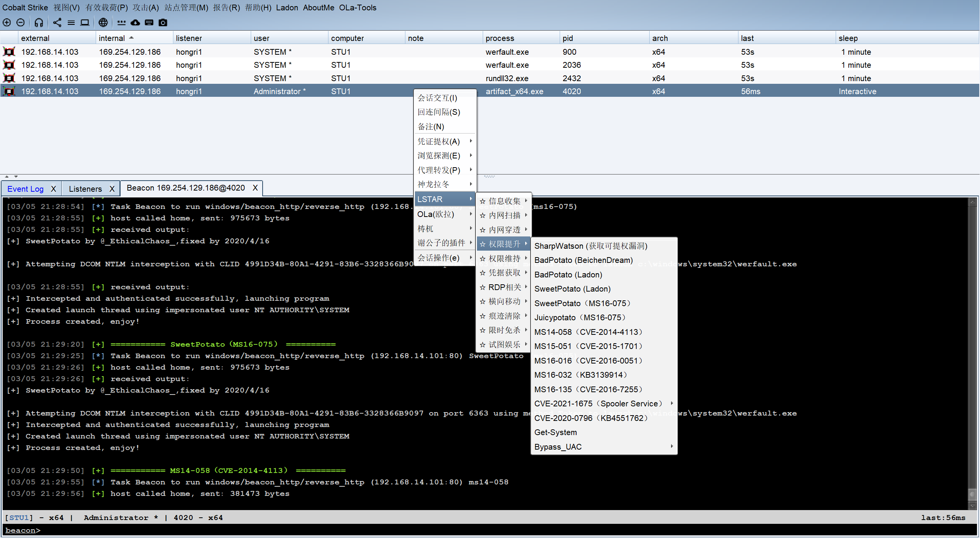Screen dimensions: 980x538
Task: Select SweetPotato (Ladon) menu entry
Action: [572, 289]
